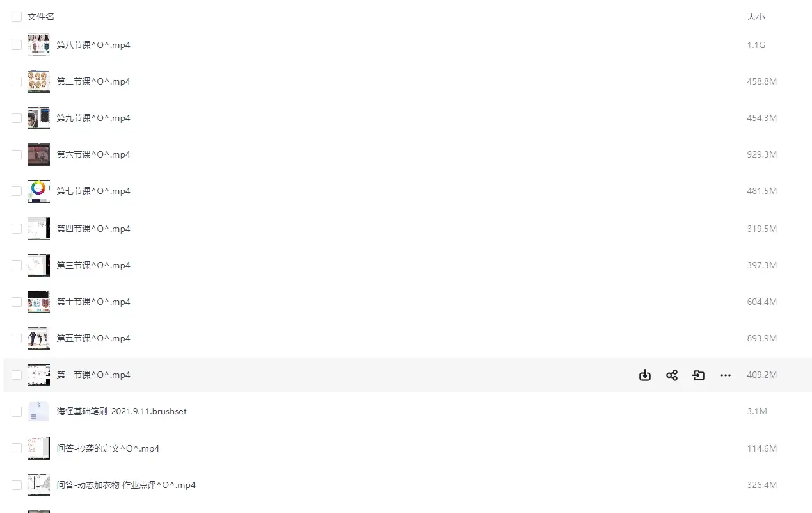Check the select-all box beside 文件名
The height and width of the screenshot is (513, 812).
click(17, 17)
